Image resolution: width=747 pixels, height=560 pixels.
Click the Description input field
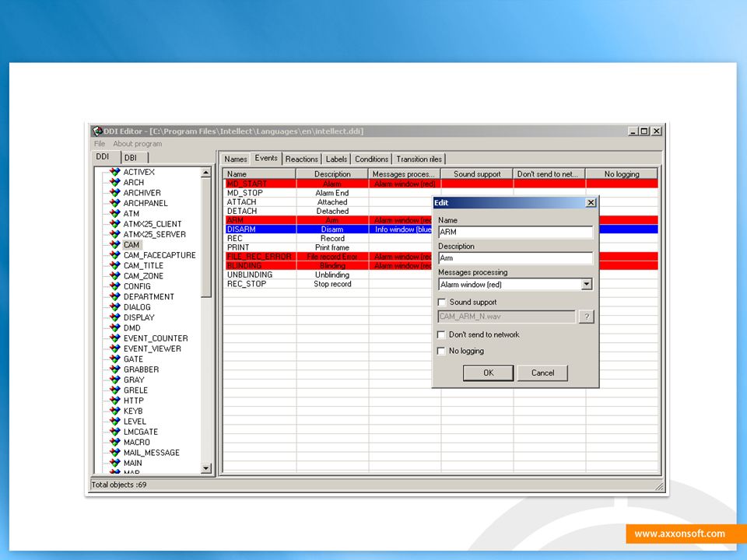tap(515, 258)
